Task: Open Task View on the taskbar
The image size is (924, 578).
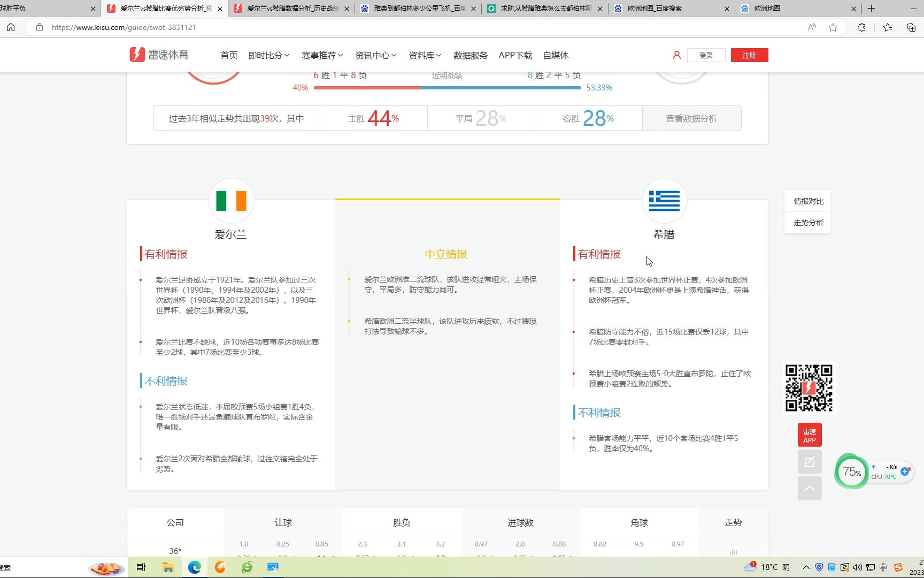Action: point(141,567)
